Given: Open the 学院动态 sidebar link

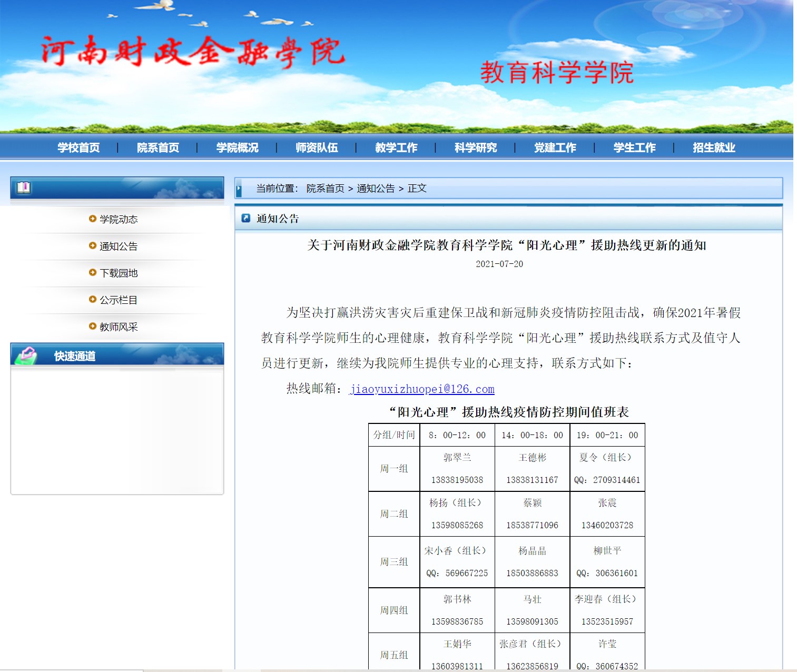Looking at the screenshot, I should click(119, 219).
